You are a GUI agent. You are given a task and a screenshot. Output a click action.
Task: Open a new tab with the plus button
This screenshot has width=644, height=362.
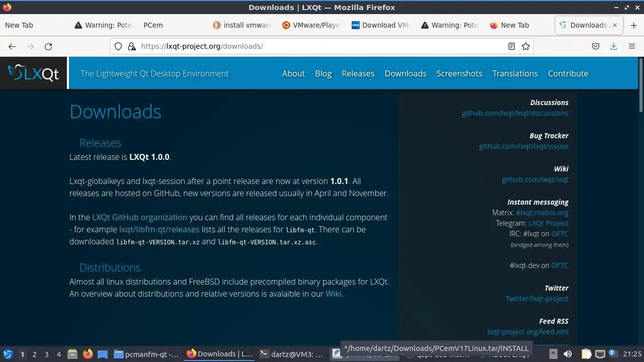pyautogui.click(x=633, y=25)
